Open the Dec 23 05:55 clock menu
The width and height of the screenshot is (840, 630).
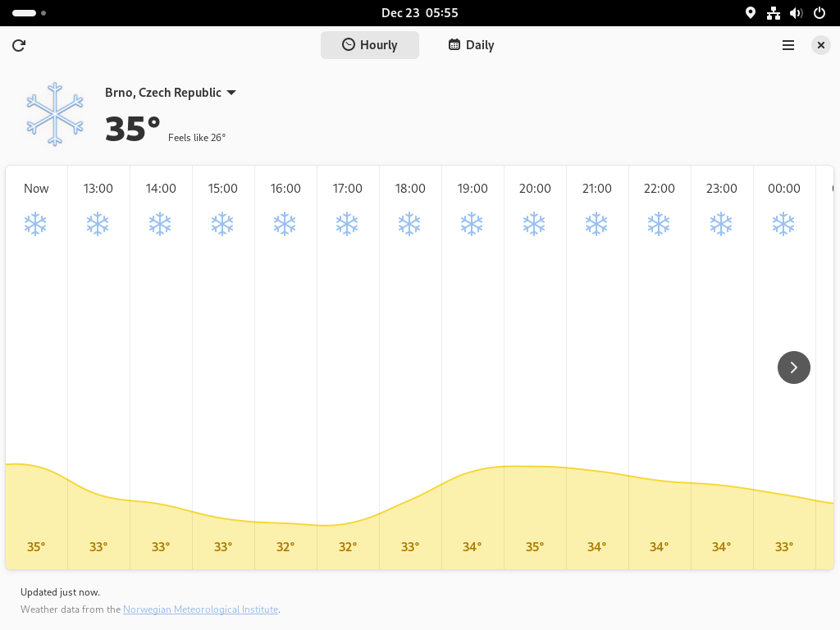tap(420, 13)
